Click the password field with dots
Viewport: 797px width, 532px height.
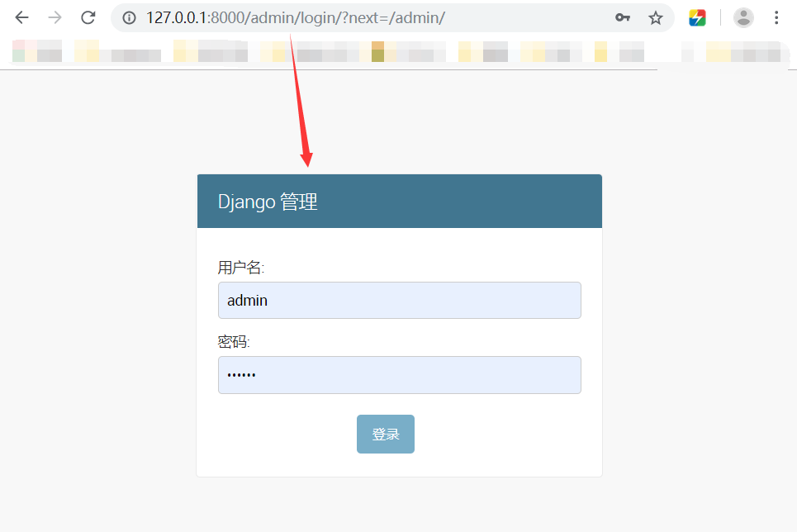click(400, 375)
